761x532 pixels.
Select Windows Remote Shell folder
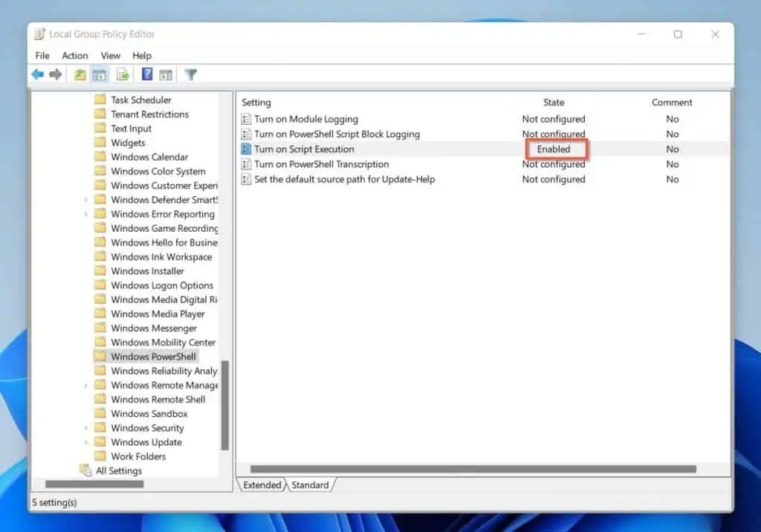pyautogui.click(x=158, y=400)
